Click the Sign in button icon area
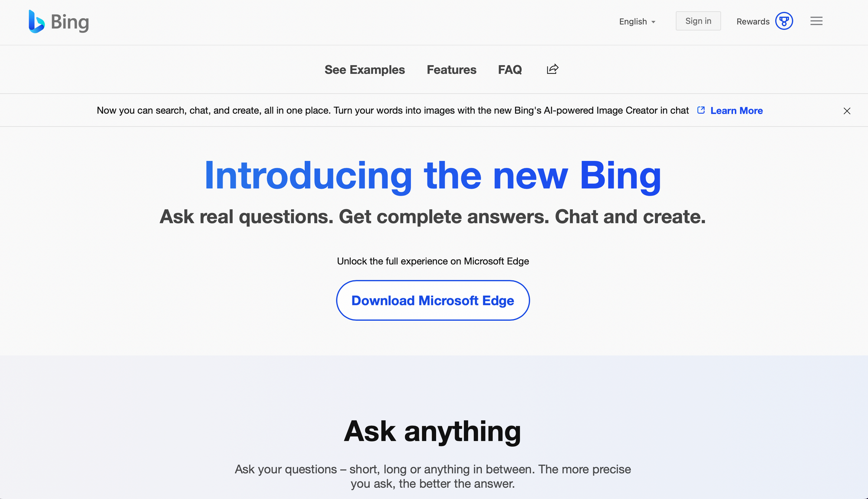This screenshot has height=499, width=868. point(699,21)
